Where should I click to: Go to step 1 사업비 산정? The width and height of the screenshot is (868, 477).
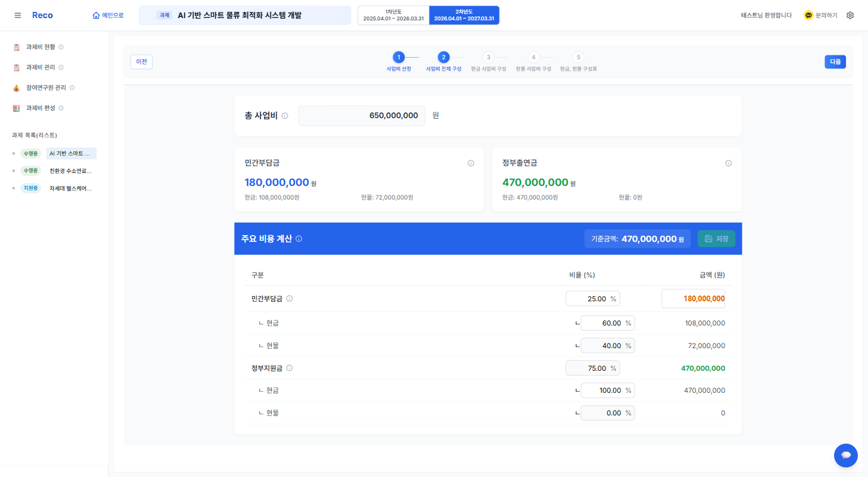399,61
